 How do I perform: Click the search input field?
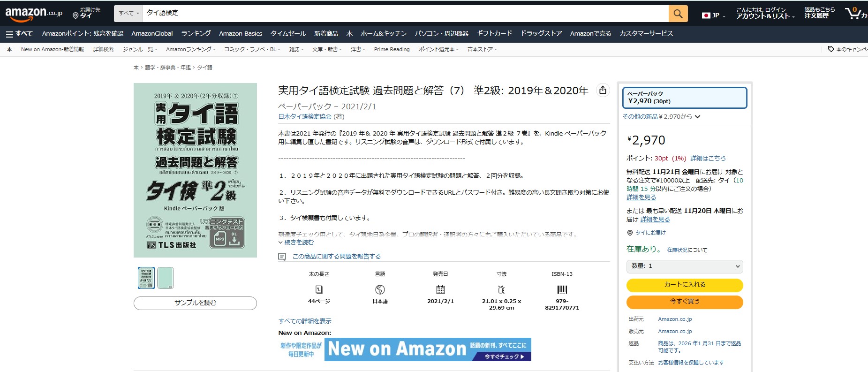[403, 14]
